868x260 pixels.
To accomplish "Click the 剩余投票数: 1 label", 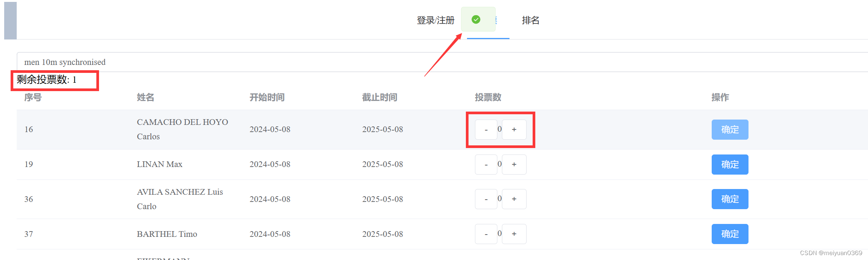I will click(x=47, y=80).
